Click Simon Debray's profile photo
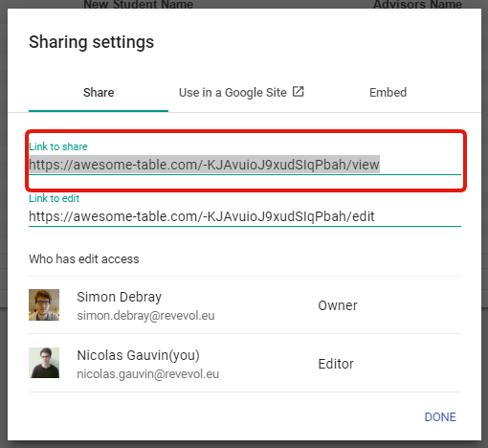Viewport: 488px width, 448px height. point(44,304)
